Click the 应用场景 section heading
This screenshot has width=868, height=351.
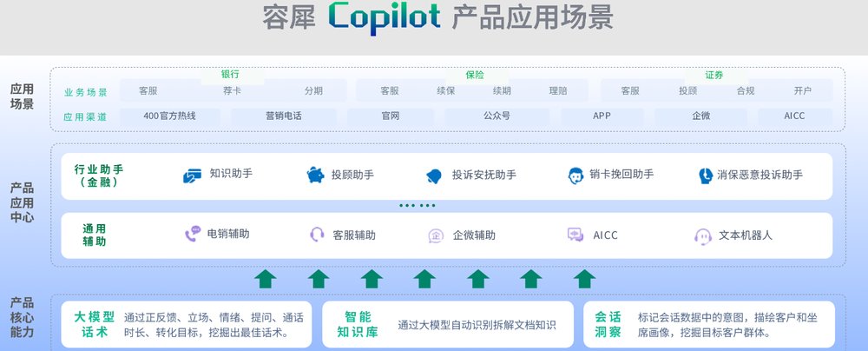click(x=23, y=96)
